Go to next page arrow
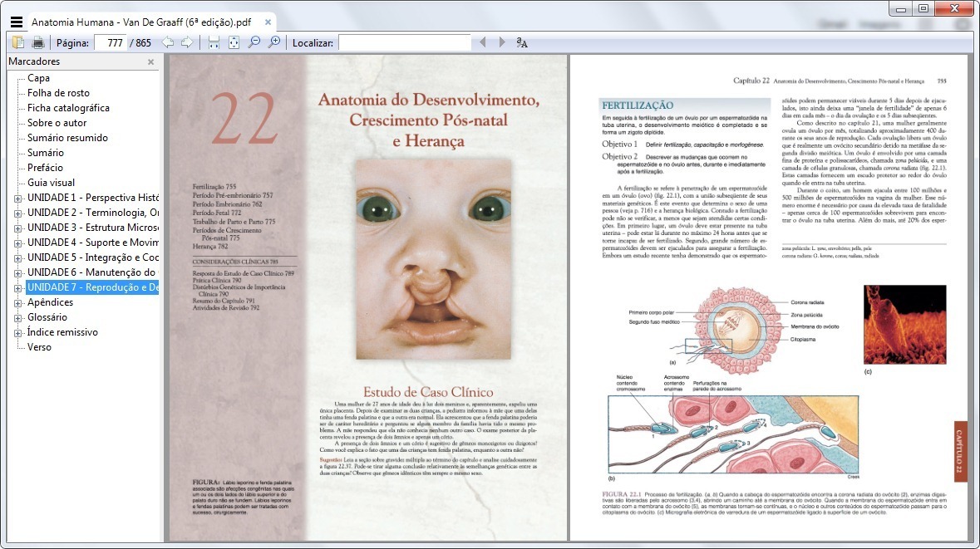The width and height of the screenshot is (980, 549). pyautogui.click(x=187, y=42)
